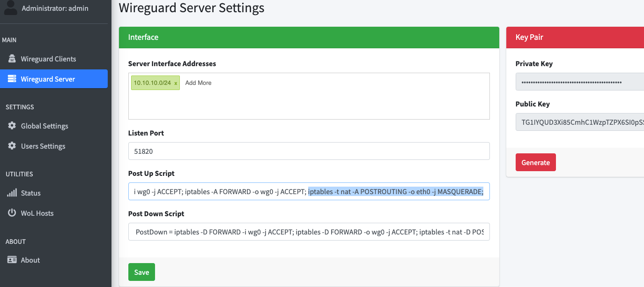Click the Add More address field
Viewport: 644px width, 287px height.
[x=198, y=83]
